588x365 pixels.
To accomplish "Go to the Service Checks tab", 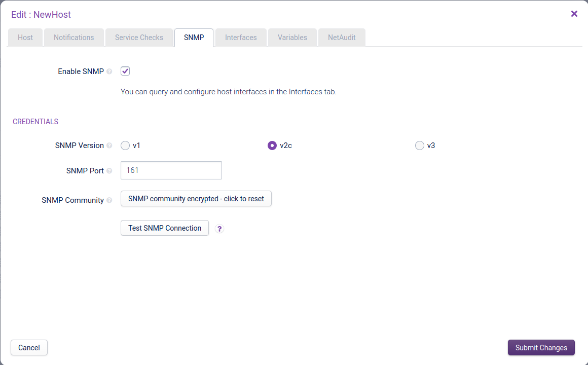I will (x=139, y=38).
